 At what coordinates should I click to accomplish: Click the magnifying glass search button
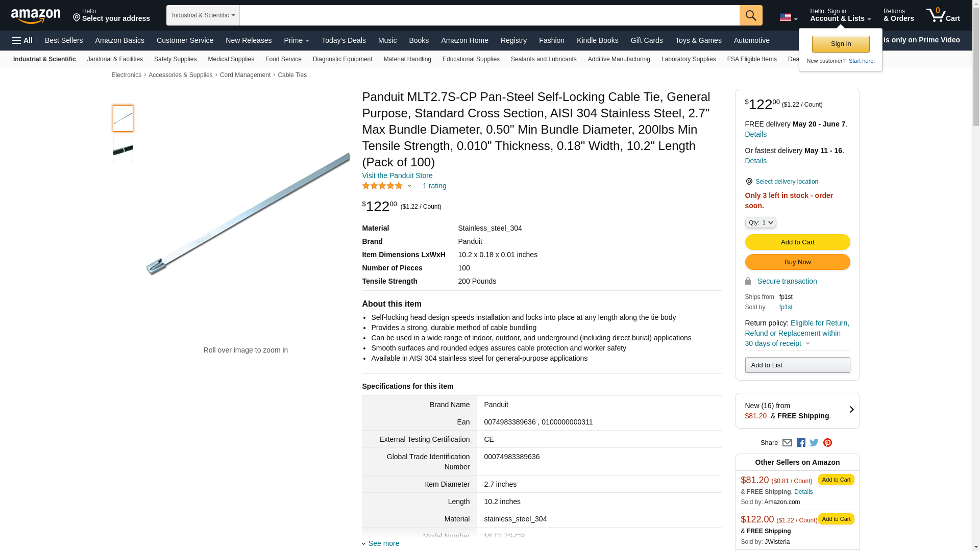750,15
